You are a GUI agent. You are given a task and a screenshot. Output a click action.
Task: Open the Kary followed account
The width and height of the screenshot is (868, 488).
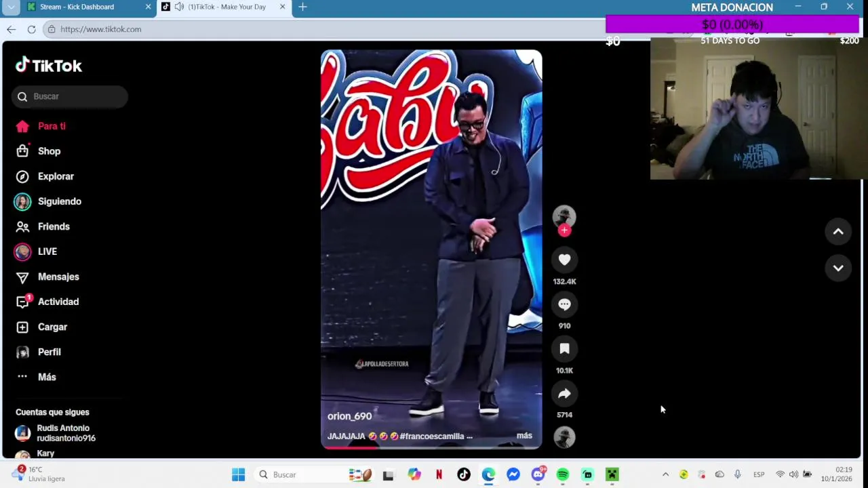pos(45,453)
